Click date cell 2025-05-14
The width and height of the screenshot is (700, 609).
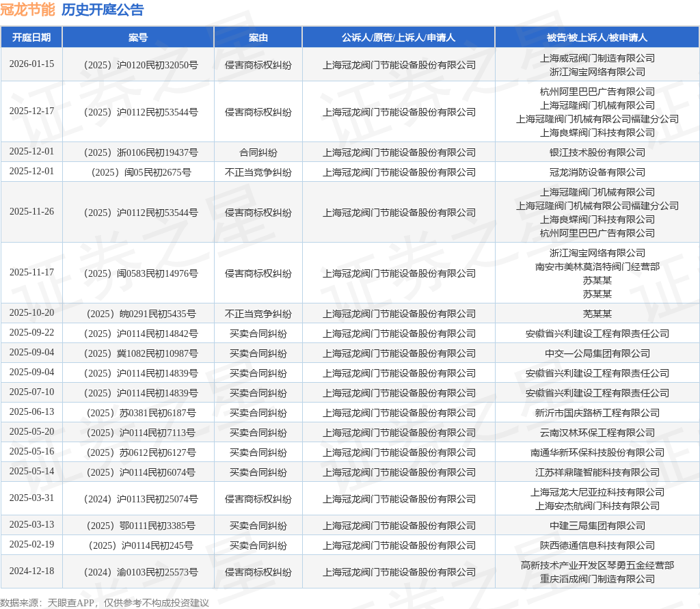point(31,471)
